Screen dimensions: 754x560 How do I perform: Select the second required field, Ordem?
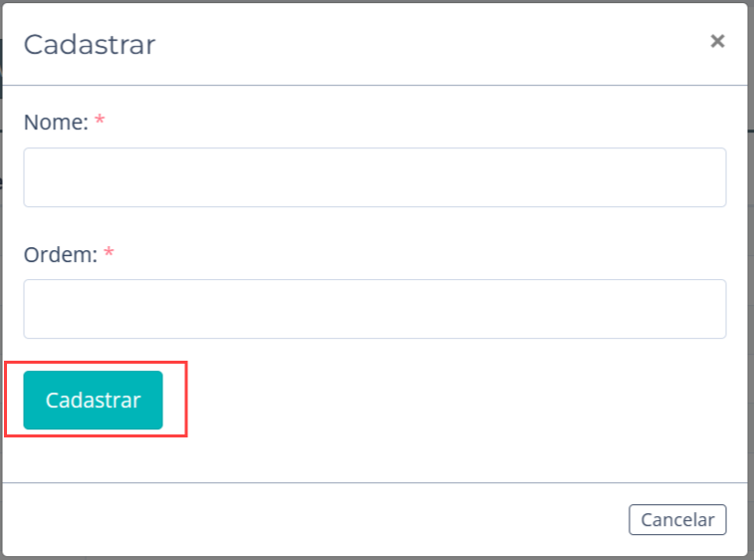pyautogui.click(x=375, y=309)
